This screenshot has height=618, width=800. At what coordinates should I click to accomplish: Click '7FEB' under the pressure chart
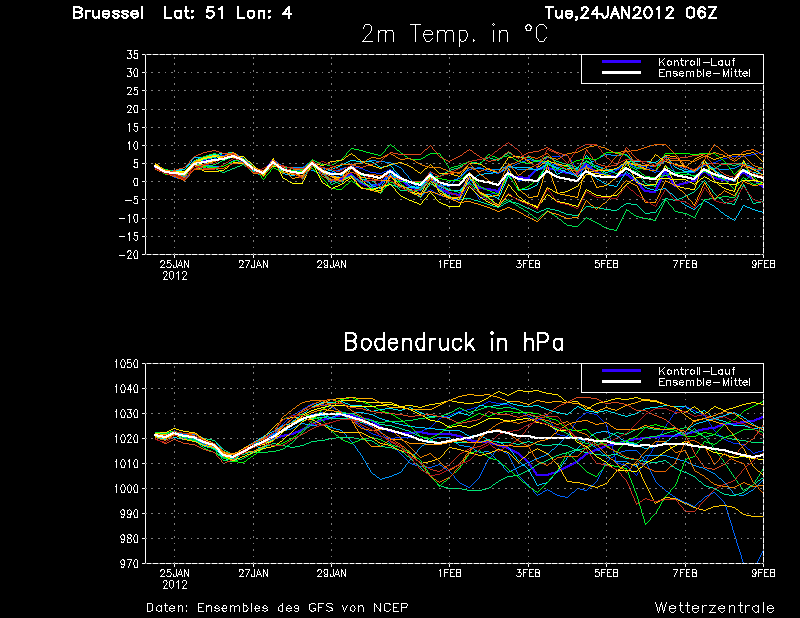[685, 574]
